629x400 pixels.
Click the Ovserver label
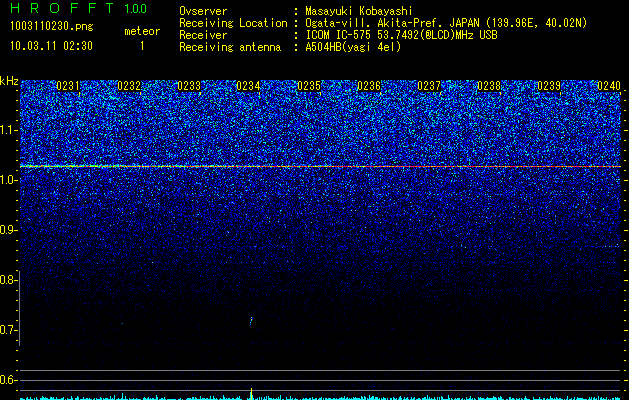point(203,11)
